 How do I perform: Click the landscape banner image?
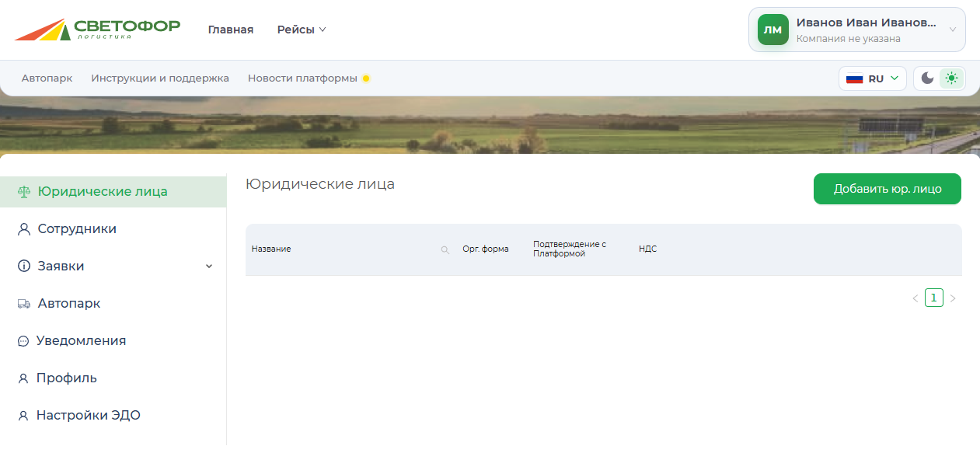(490, 124)
